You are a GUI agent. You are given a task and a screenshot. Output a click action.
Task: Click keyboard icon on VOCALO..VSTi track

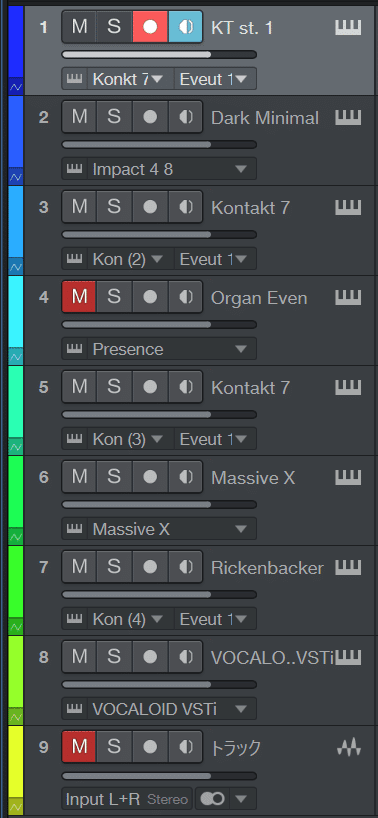[348, 658]
